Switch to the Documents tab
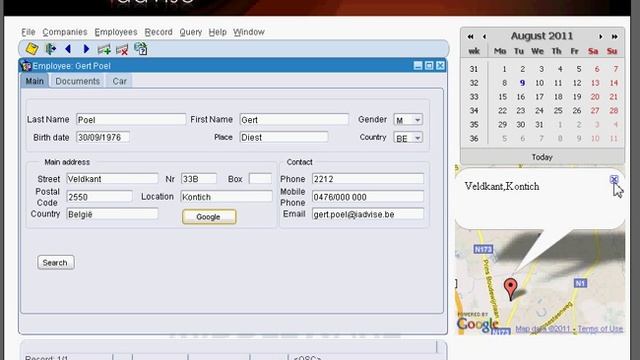The width and height of the screenshot is (640, 360). 78,81
